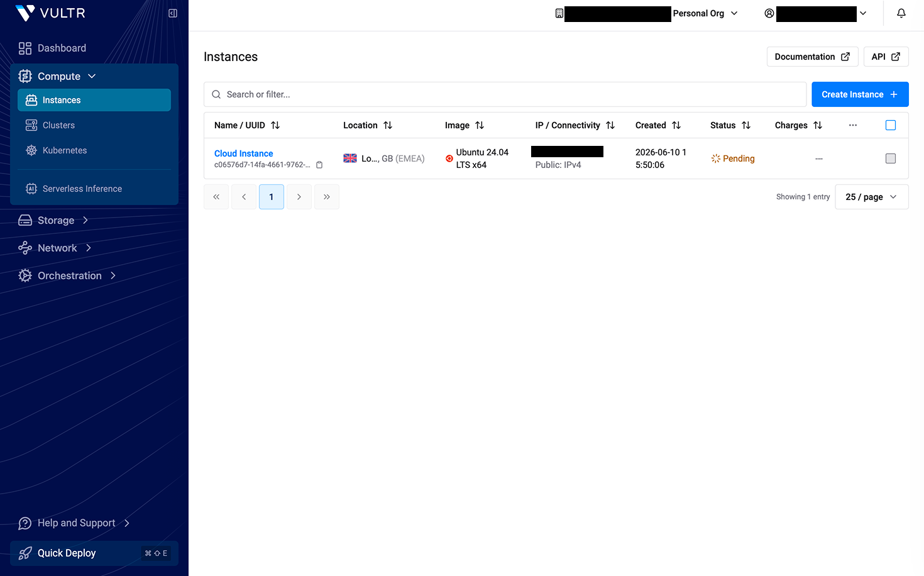Click the Lo..., GB (EMEA) location
Viewport: 924px width, 576px height.
coord(393,158)
